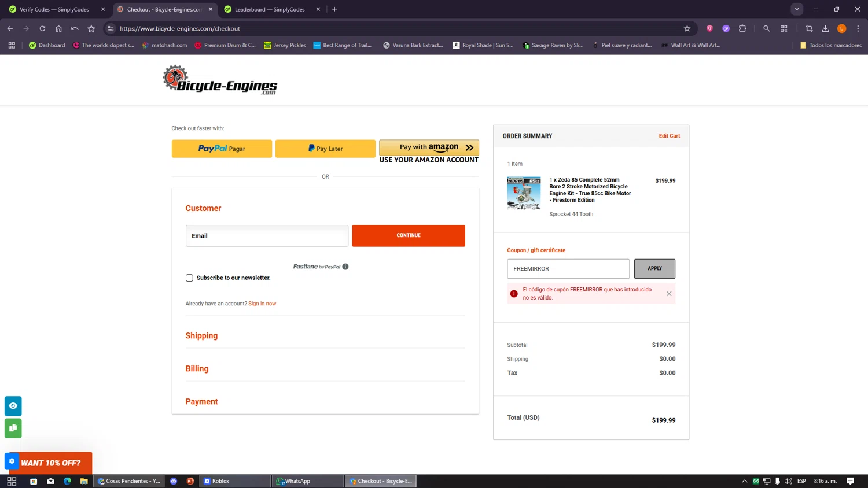Open Microsoft Edge from the taskbar

[67, 481]
